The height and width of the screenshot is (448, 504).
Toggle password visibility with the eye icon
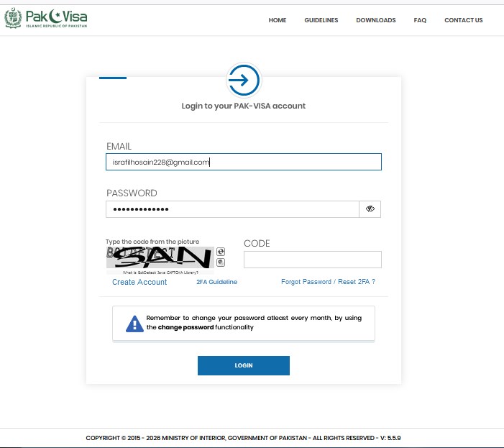click(370, 209)
